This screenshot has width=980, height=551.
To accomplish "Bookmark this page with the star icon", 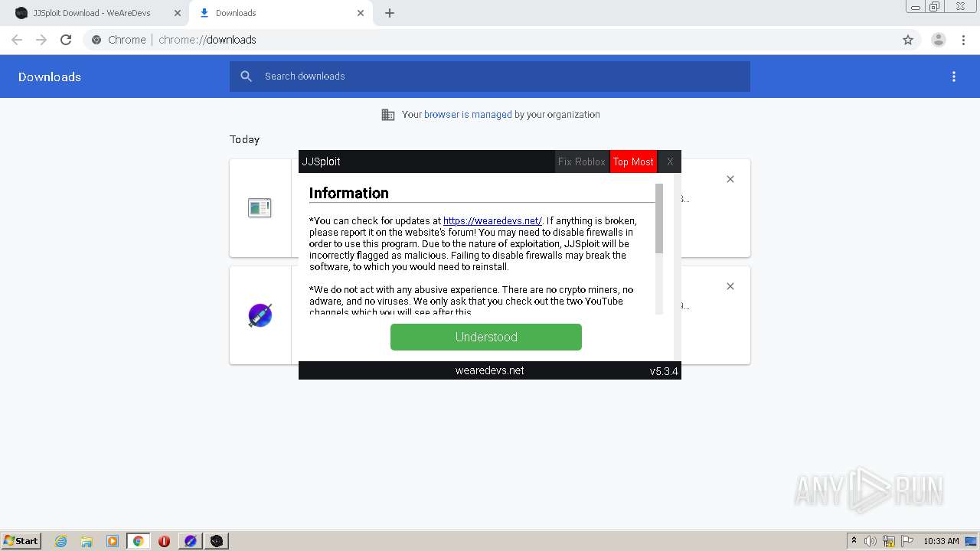I will 908,40.
